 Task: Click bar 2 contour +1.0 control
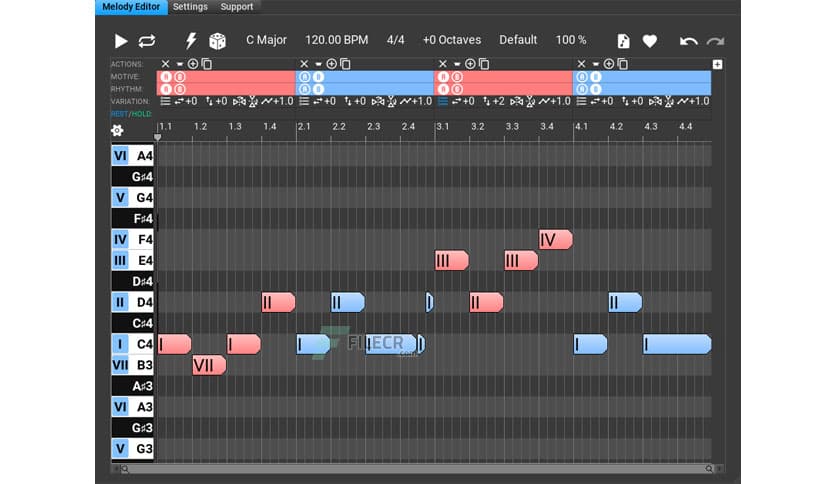coord(416,101)
